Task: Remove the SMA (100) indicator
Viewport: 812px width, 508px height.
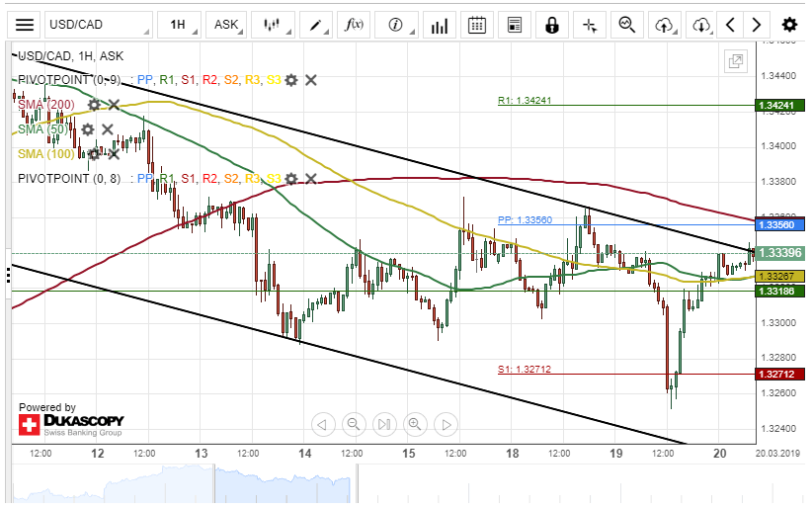Action: point(114,154)
